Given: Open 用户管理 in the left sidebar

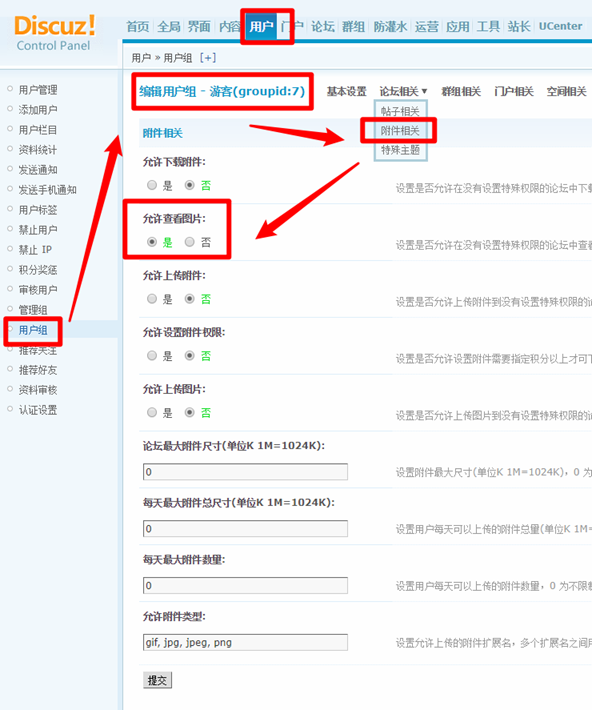Looking at the screenshot, I should pos(38,90).
